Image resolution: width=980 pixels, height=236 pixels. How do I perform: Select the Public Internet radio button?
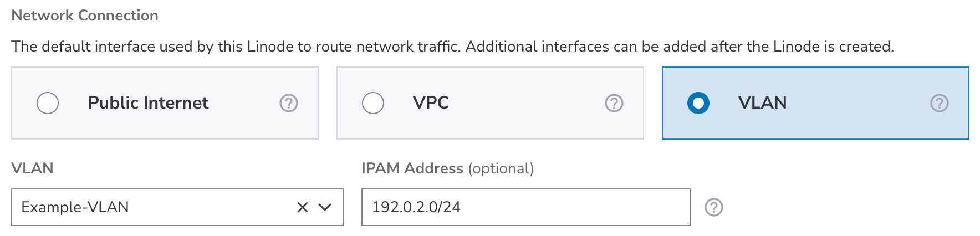(48, 103)
